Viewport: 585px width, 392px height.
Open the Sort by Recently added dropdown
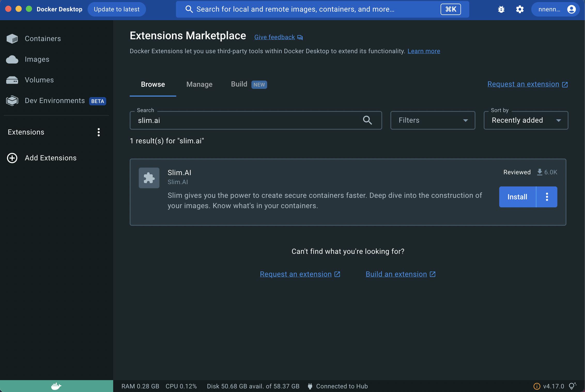(526, 120)
